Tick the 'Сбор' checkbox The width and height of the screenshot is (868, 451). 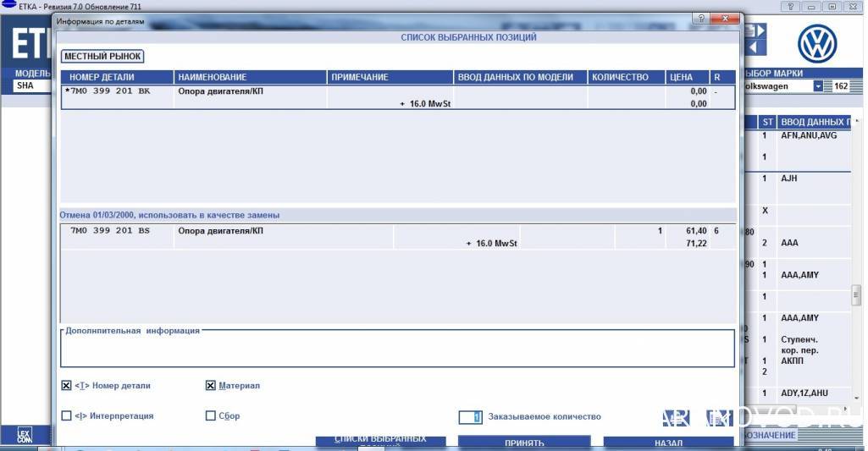click(x=211, y=416)
